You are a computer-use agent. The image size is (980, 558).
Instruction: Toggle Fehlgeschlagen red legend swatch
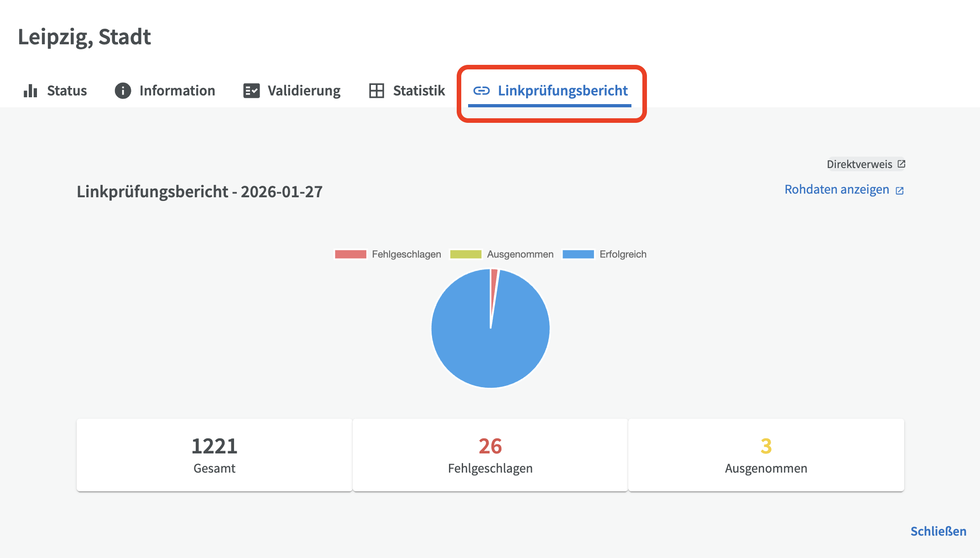click(350, 254)
